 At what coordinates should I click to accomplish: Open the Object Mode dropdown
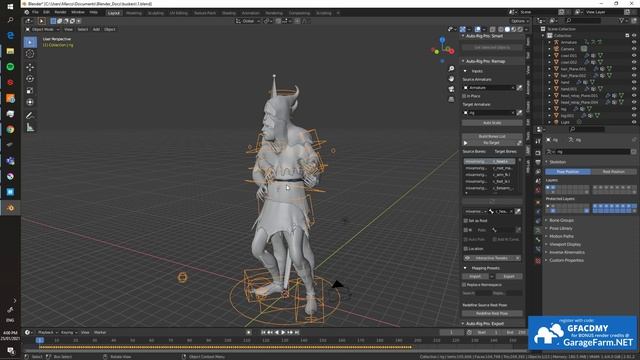pos(42,29)
